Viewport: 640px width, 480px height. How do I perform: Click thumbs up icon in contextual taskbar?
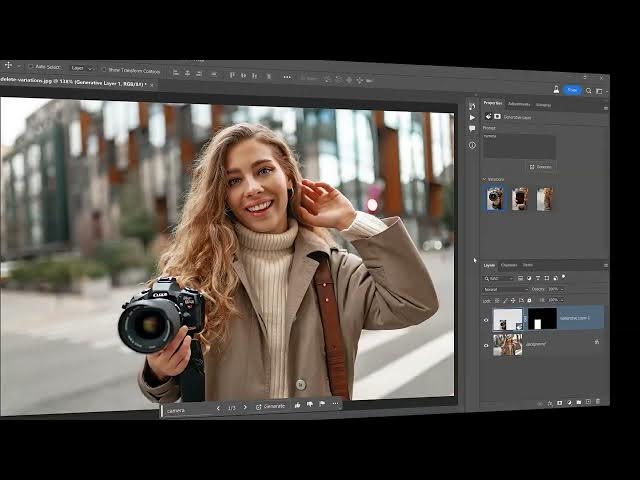pyautogui.click(x=298, y=405)
